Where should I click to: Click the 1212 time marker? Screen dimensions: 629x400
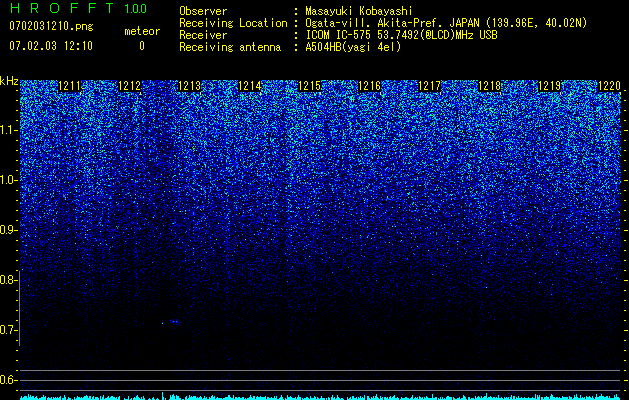[130, 86]
